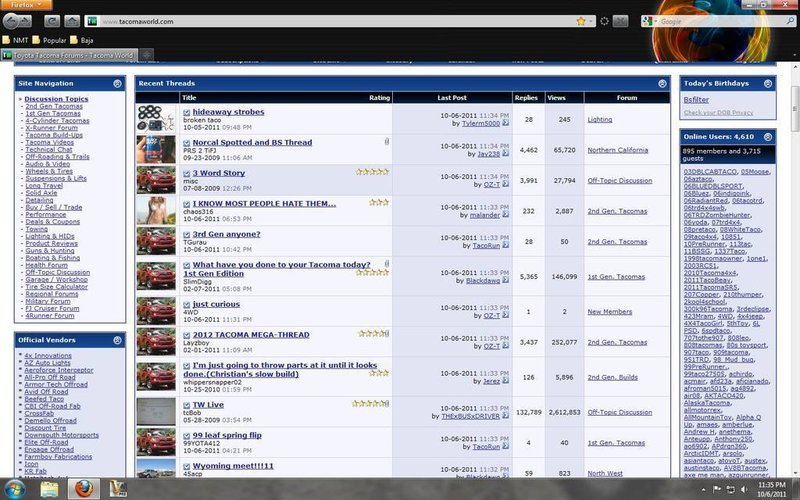Open the 99 leaf spring flip thread

coord(227,435)
